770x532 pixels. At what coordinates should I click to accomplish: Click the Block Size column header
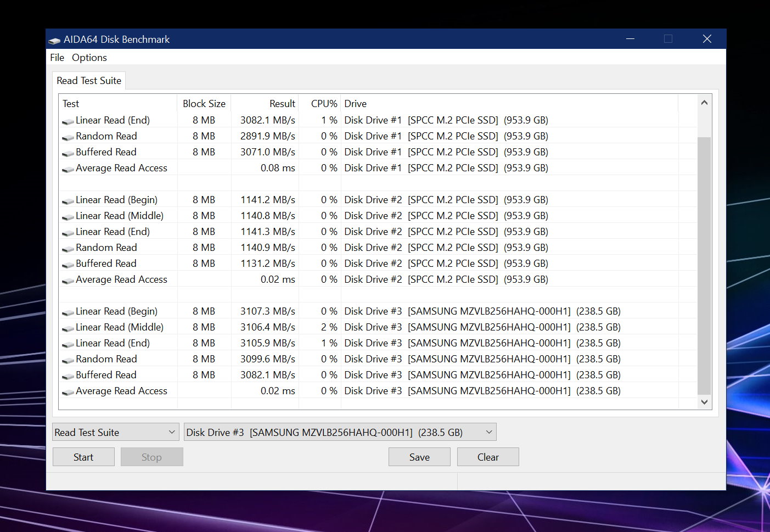pyautogui.click(x=204, y=104)
